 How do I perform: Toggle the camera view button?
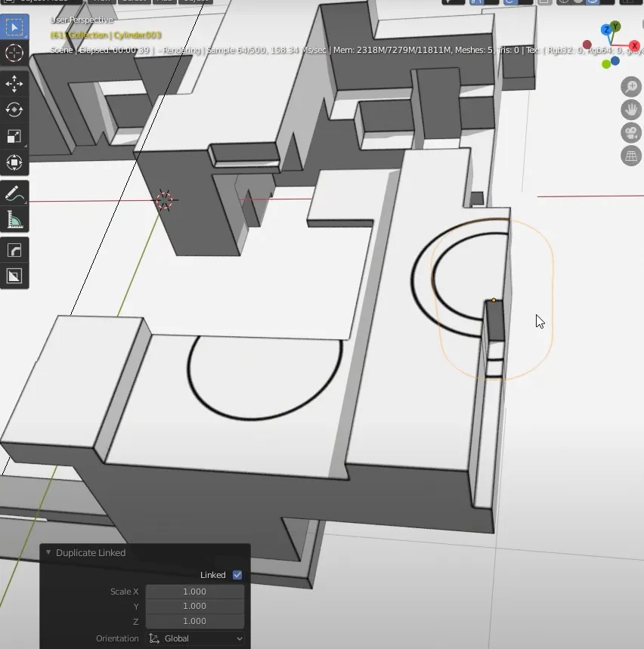631,133
